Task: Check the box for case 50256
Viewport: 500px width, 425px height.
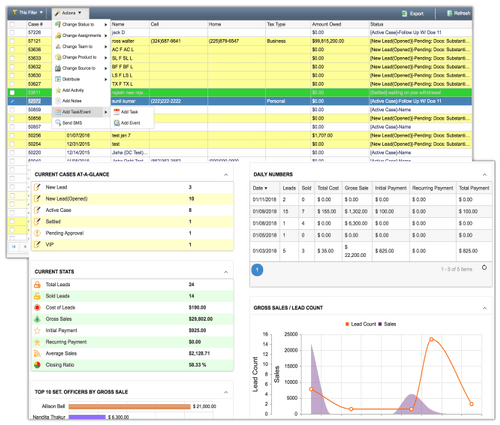Action: (x=12, y=135)
